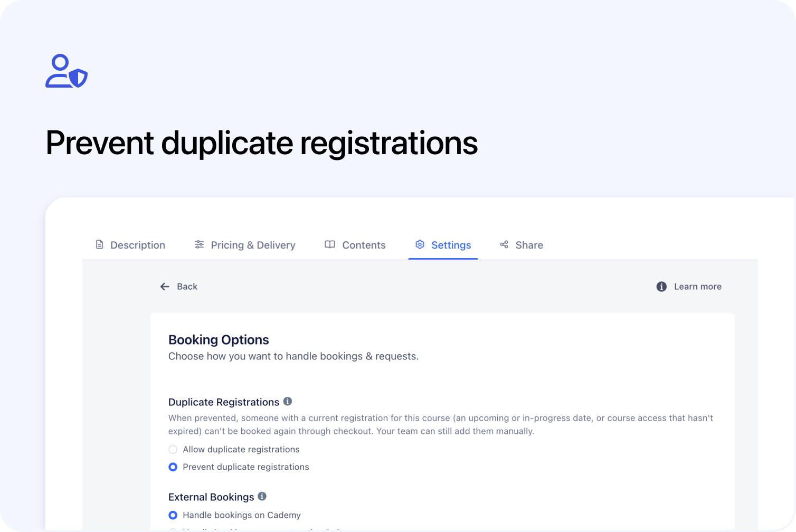The width and height of the screenshot is (796, 532).
Task: Go to the Contents tab
Action: (x=355, y=245)
